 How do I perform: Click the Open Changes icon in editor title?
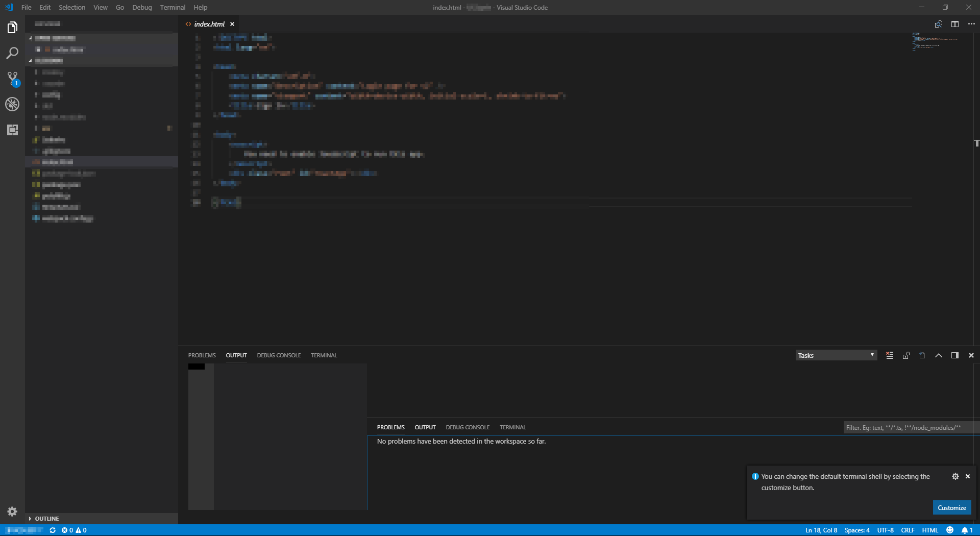click(x=938, y=24)
